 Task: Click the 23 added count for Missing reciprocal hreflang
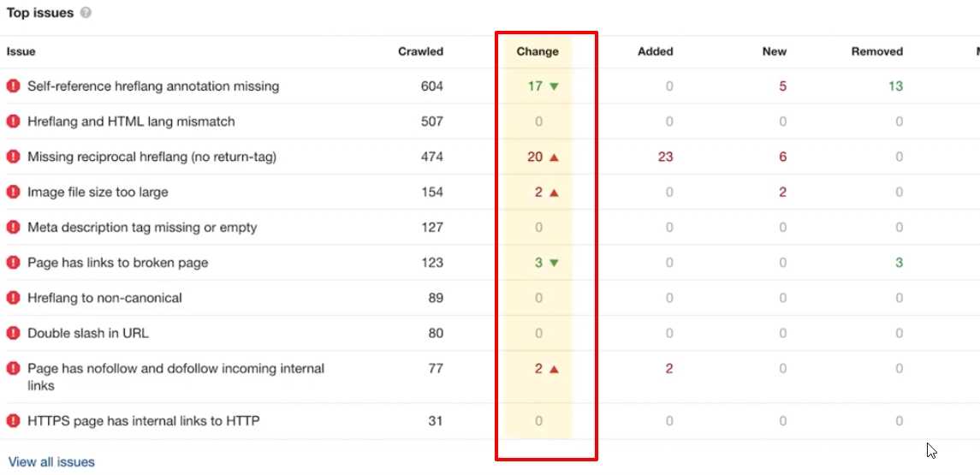coord(665,157)
